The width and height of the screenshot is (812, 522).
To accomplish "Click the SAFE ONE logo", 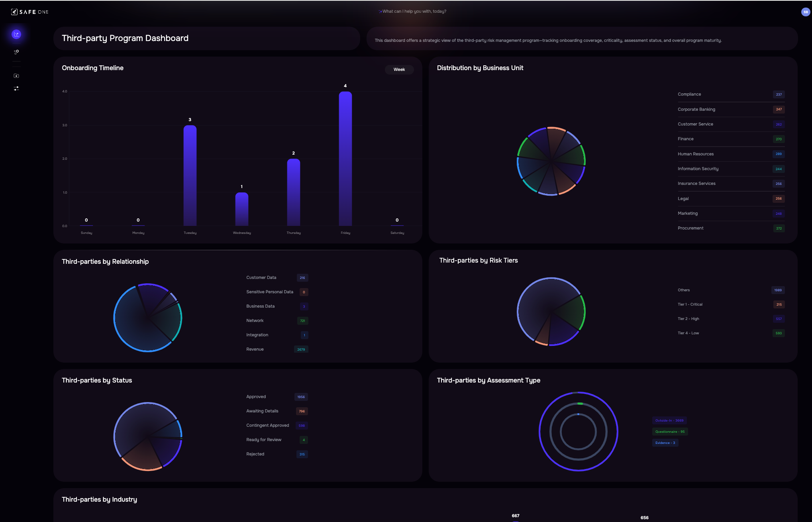I will pyautogui.click(x=30, y=12).
